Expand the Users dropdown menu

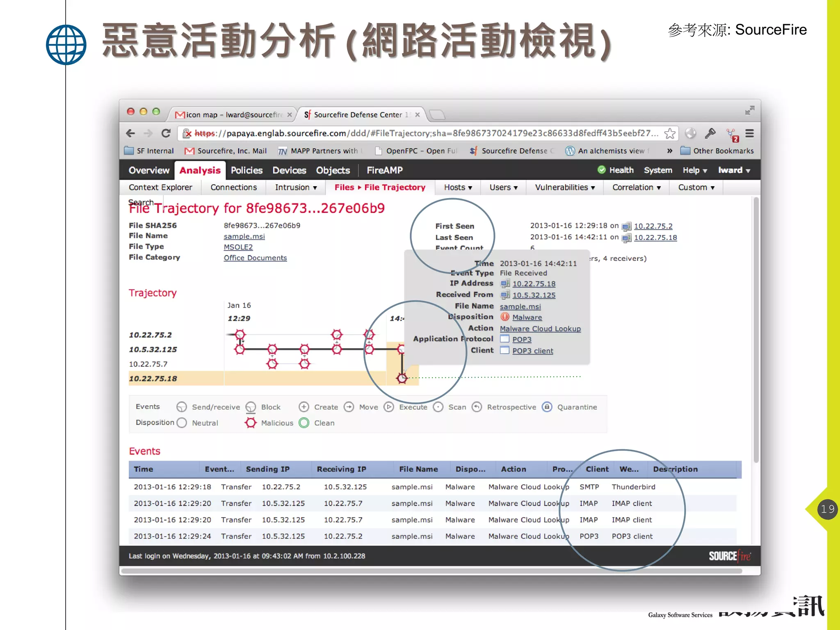[503, 187]
